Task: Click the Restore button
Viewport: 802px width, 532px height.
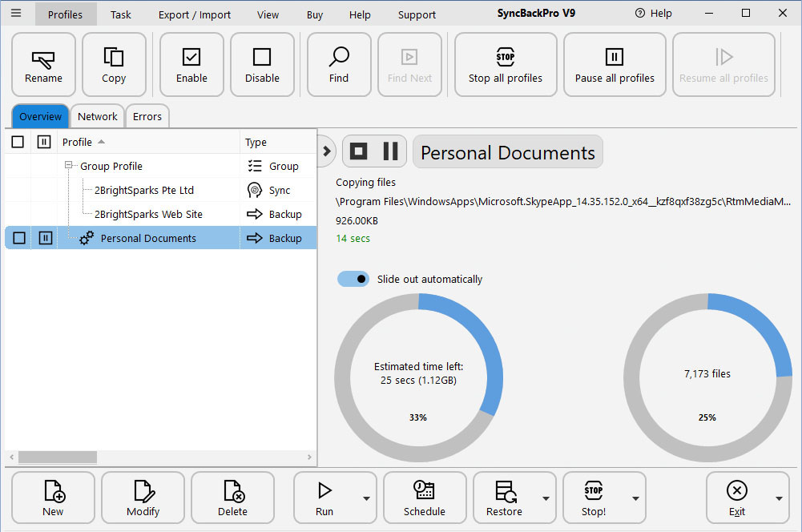Action: pyautogui.click(x=505, y=498)
